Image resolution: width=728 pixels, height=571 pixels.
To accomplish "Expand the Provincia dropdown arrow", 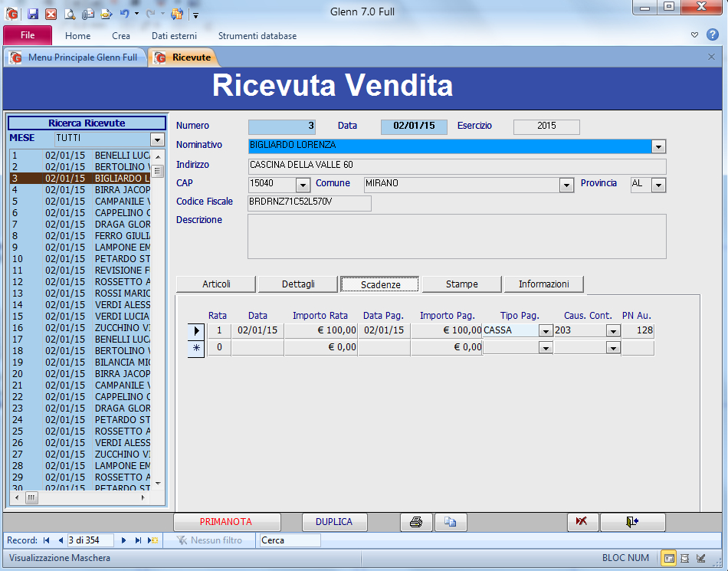I will [658, 185].
